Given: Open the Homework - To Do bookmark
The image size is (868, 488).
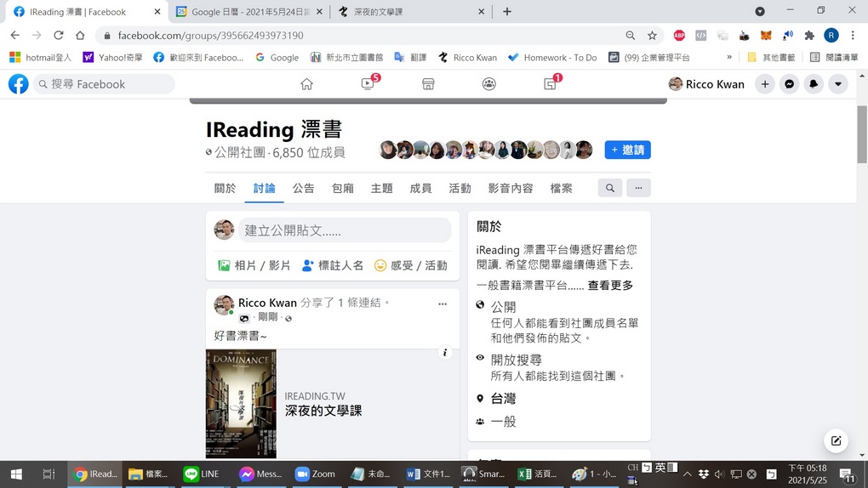Looking at the screenshot, I should tap(552, 57).
